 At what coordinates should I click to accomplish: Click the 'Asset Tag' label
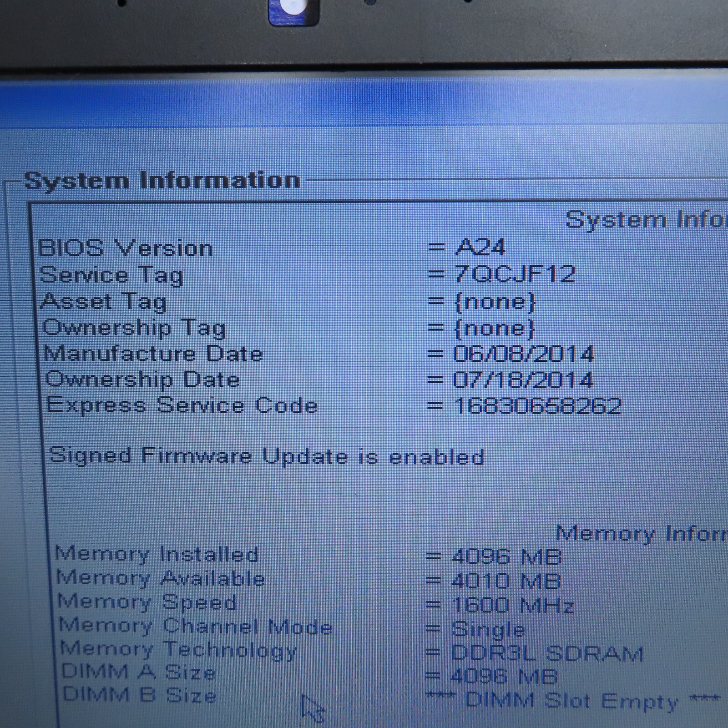point(104,302)
